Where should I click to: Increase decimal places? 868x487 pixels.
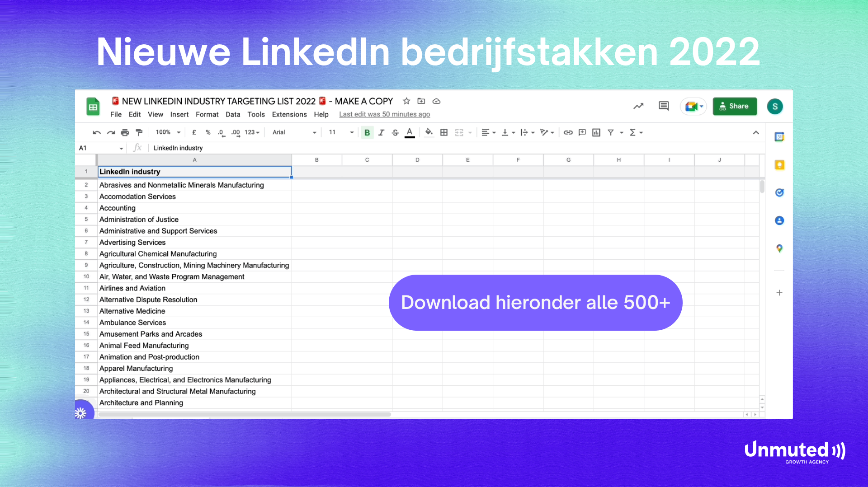[x=236, y=132]
